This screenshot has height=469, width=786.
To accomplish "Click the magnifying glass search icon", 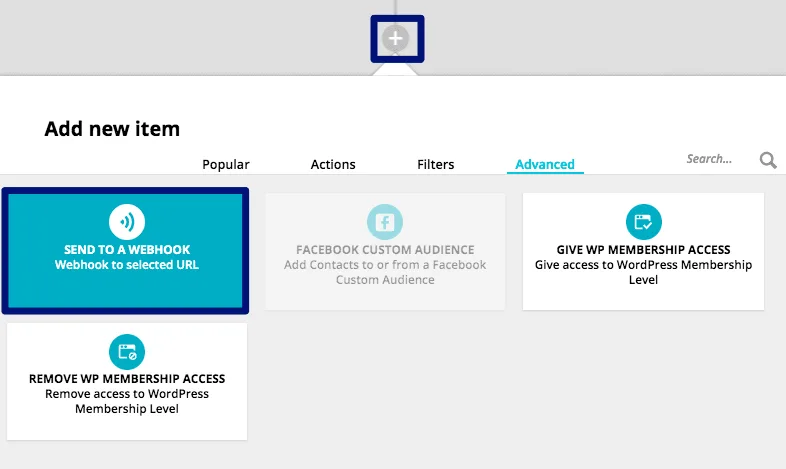I will coord(768,160).
